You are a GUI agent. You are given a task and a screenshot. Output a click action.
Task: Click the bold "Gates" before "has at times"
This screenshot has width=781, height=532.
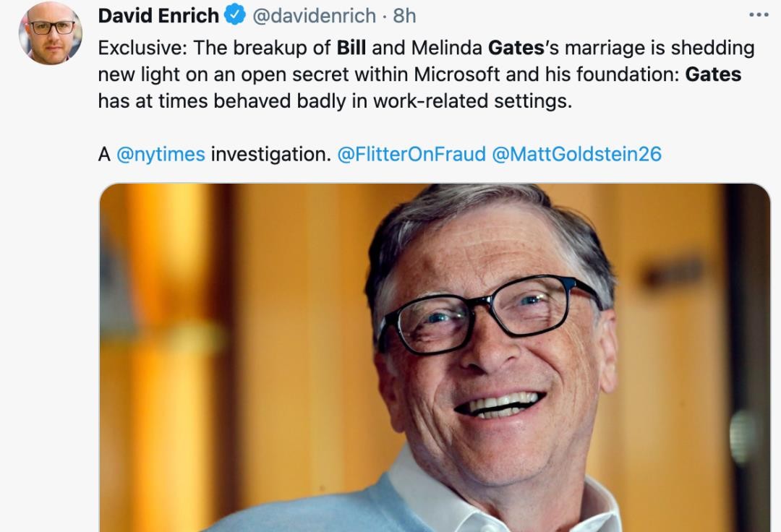pos(713,74)
